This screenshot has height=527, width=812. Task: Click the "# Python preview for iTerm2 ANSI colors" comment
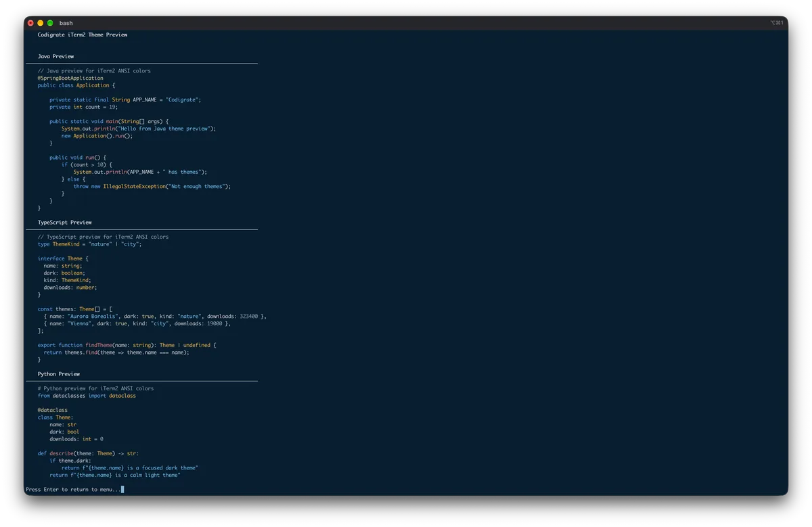click(x=95, y=388)
